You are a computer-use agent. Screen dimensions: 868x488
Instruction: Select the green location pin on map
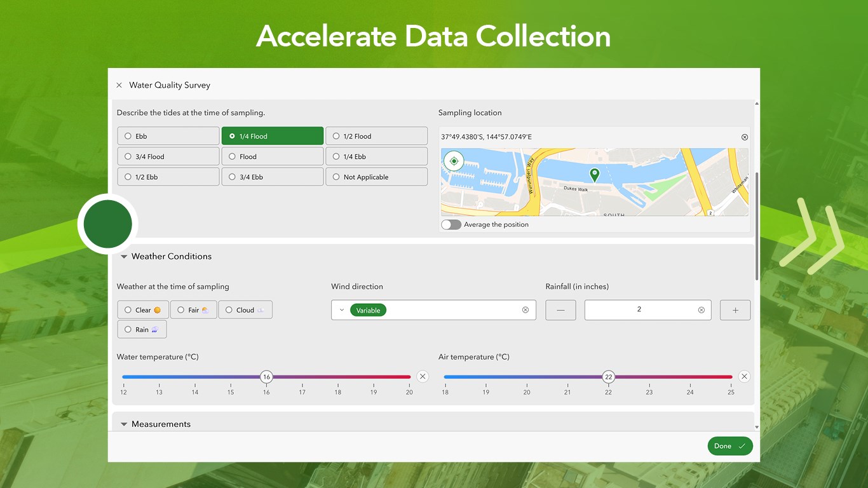594,175
